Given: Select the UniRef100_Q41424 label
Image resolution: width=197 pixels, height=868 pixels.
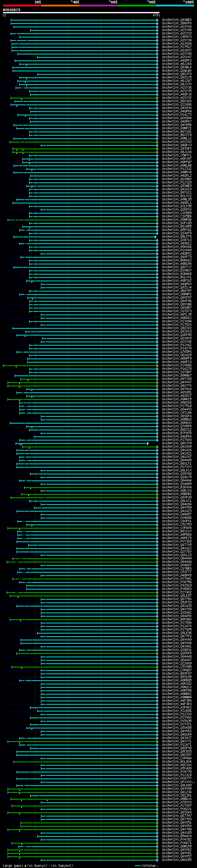Looking at the screenshot, I should [177, 450].
